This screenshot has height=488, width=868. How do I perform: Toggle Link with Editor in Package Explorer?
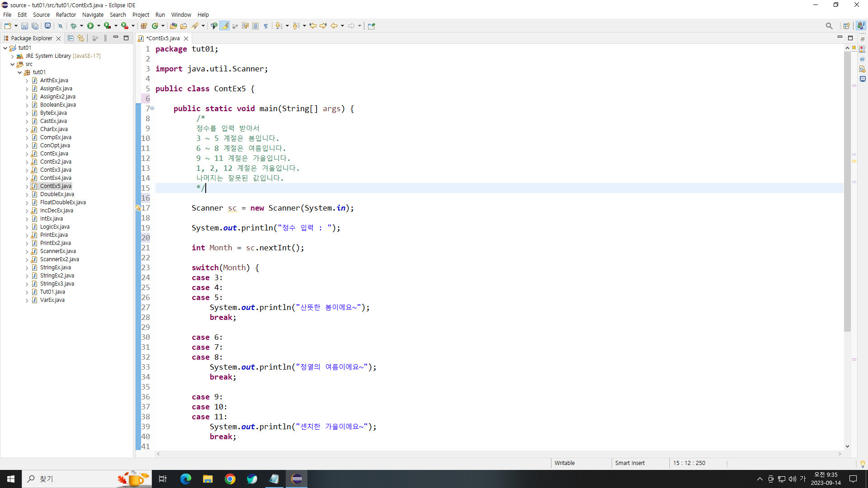coord(81,38)
